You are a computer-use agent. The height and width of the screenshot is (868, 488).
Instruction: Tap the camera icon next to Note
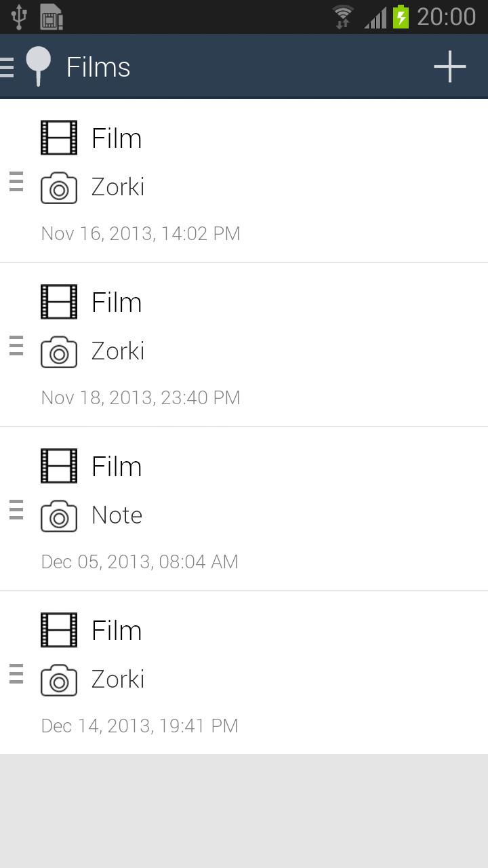click(x=59, y=516)
